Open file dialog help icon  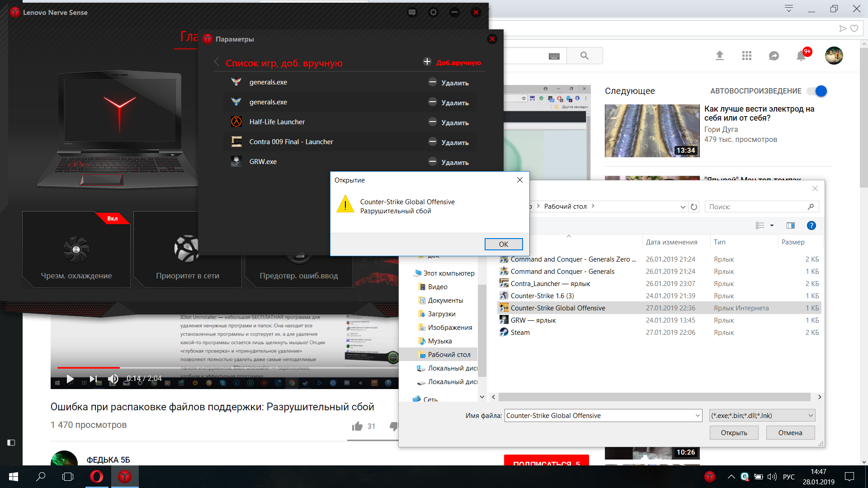811,225
